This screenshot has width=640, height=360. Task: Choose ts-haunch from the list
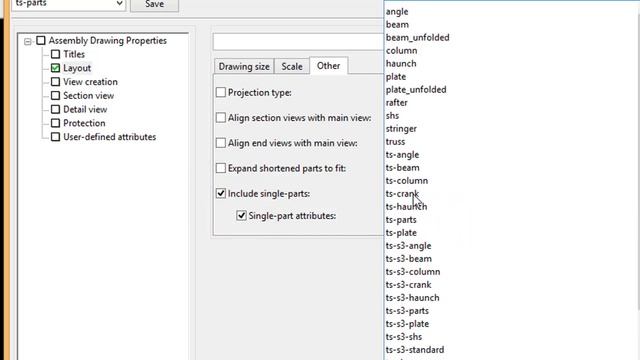tap(407, 207)
